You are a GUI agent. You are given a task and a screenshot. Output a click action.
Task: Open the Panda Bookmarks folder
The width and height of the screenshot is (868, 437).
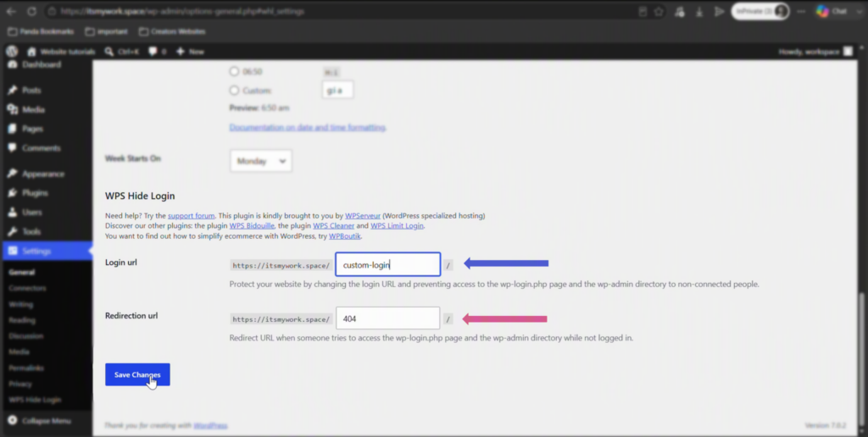click(x=41, y=31)
